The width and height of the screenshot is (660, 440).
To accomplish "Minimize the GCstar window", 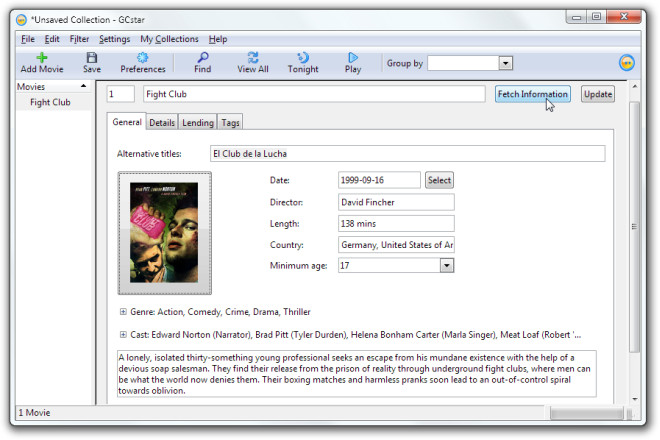I will pos(577,17).
